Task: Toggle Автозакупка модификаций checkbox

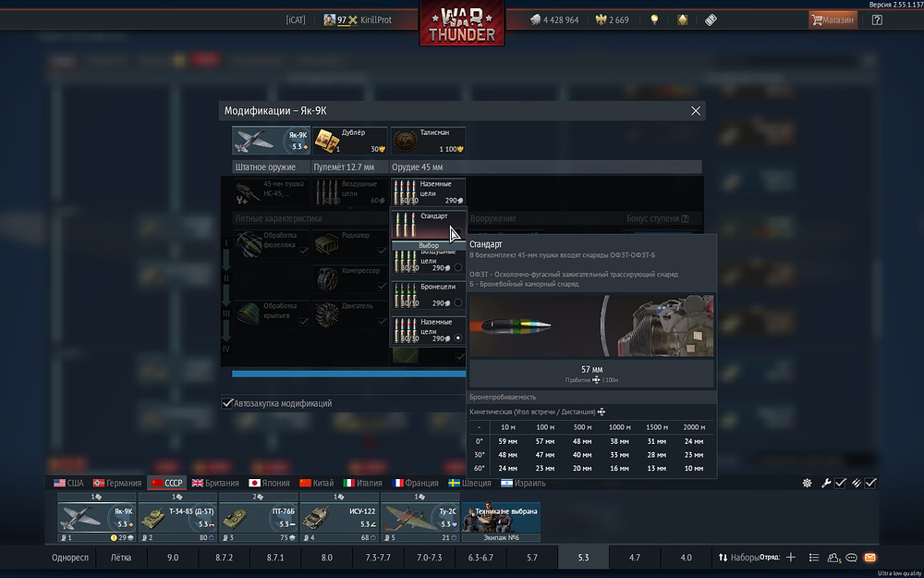Action: [x=227, y=403]
